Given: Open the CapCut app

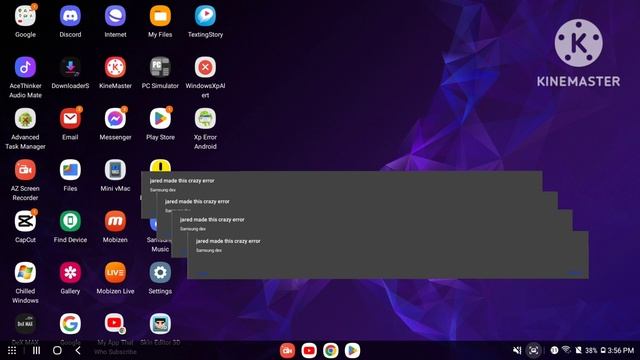Looking at the screenshot, I should coord(25,222).
